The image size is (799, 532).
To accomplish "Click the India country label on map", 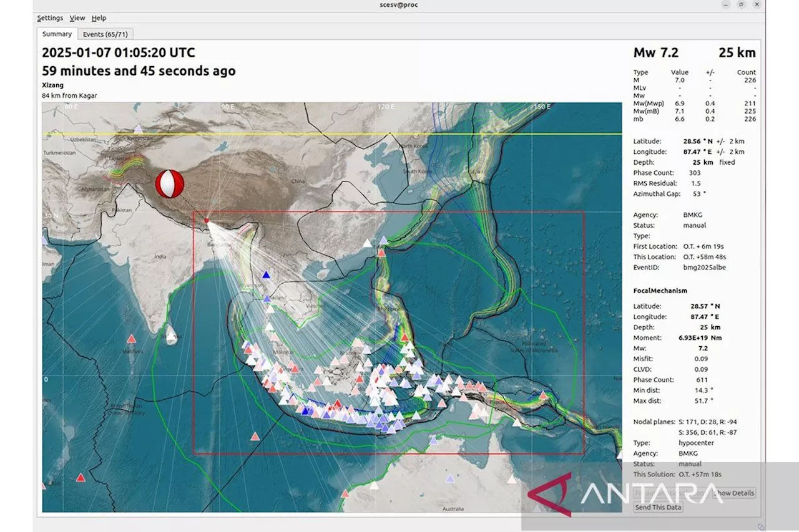I will coord(160,256).
